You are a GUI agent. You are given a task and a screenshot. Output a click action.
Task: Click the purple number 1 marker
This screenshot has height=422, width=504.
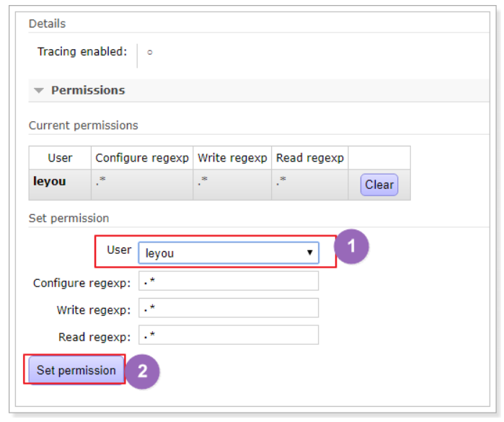pyautogui.click(x=351, y=247)
